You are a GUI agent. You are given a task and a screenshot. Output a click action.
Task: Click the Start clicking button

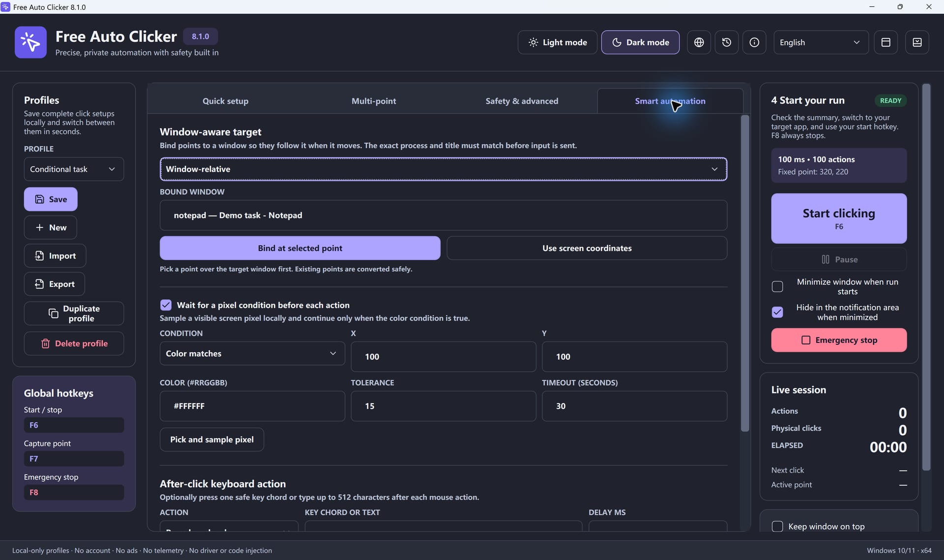click(x=839, y=218)
